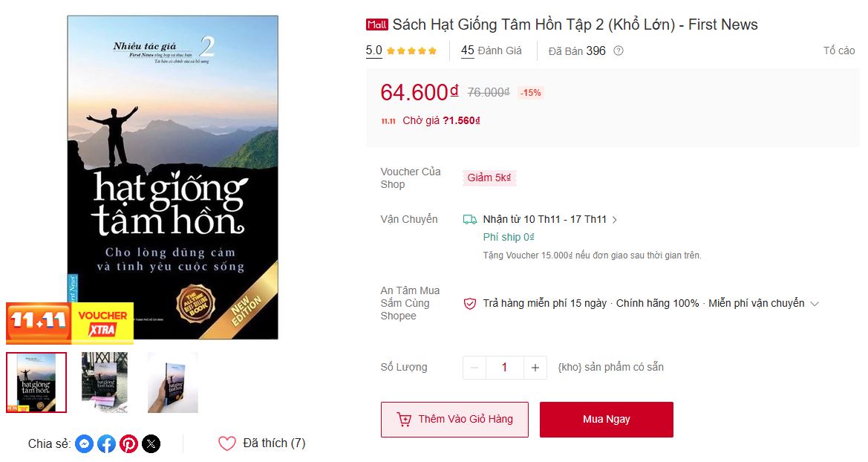The height and width of the screenshot is (462, 868).
Task: Toggle the heart Đã thích icon
Action: [227, 443]
